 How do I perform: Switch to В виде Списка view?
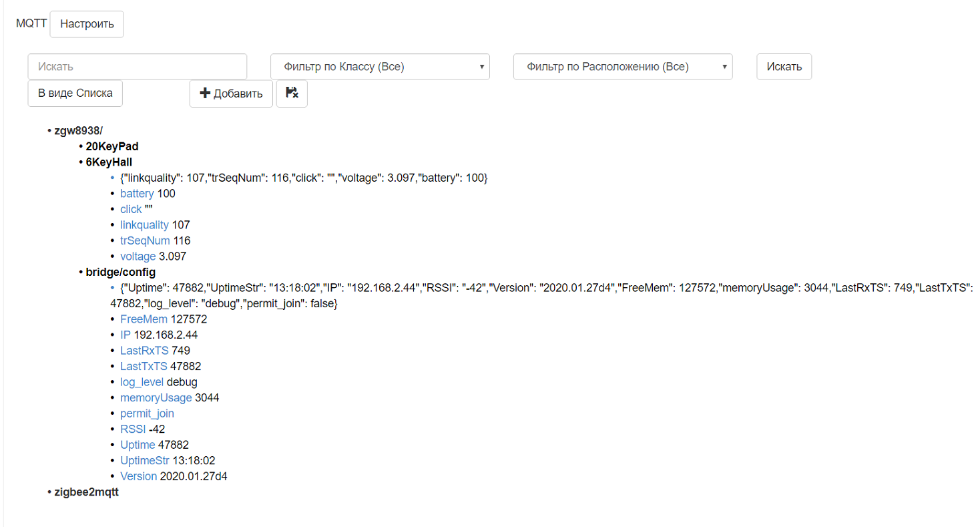75,94
